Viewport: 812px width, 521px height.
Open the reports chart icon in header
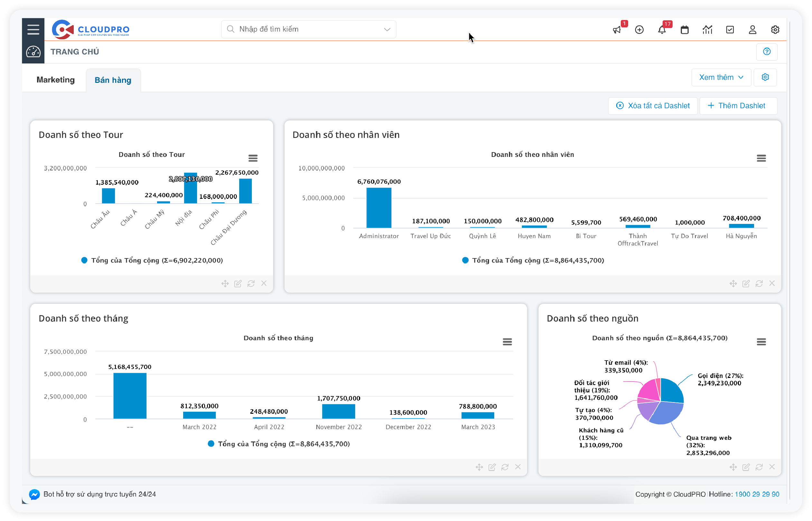pyautogui.click(x=707, y=30)
